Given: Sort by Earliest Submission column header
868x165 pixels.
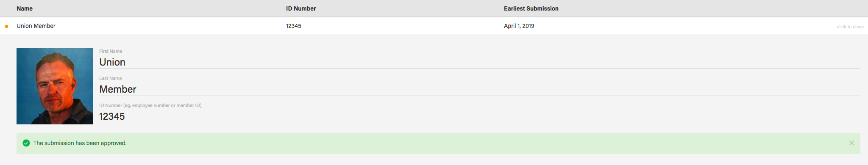Looking at the screenshot, I should [531, 8].
